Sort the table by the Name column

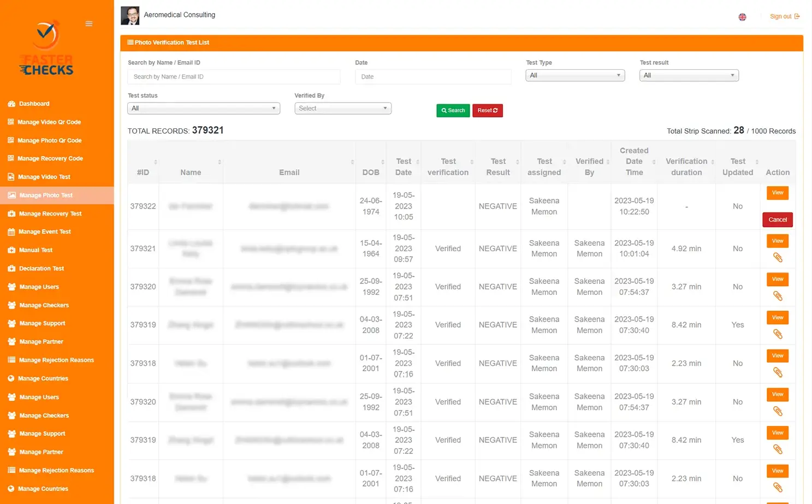pyautogui.click(x=191, y=172)
